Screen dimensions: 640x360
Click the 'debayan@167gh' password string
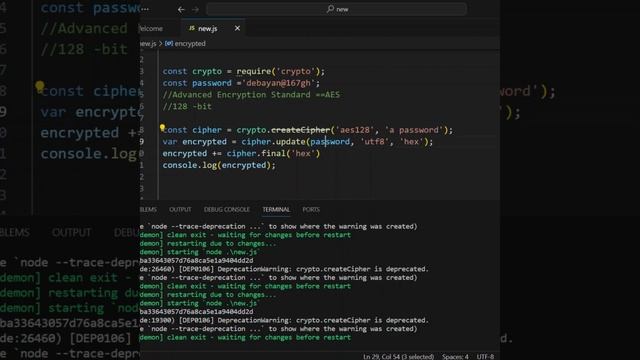(x=280, y=83)
